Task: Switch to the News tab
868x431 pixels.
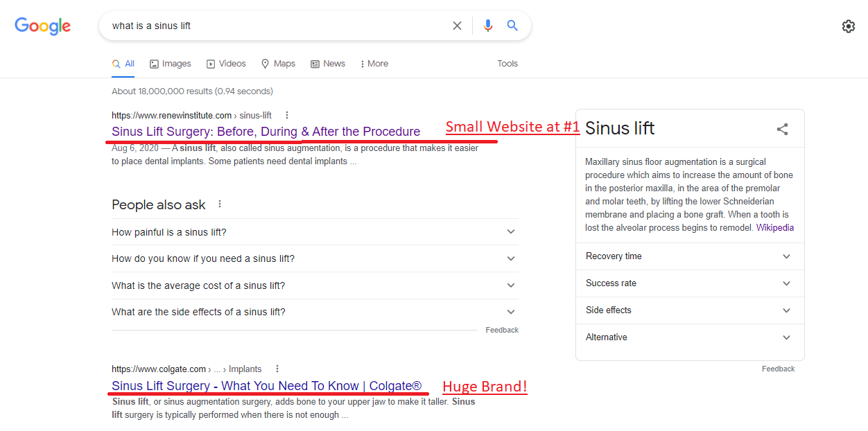Action: (x=328, y=64)
